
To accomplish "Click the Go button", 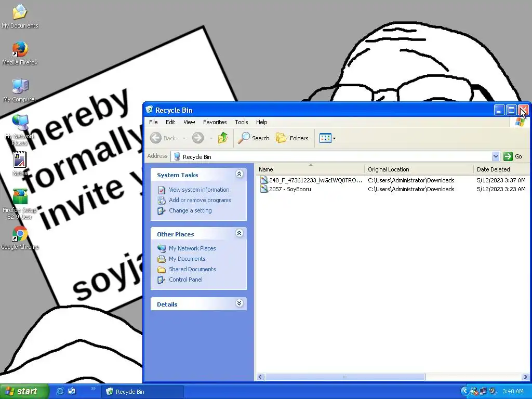I will tap(513, 156).
